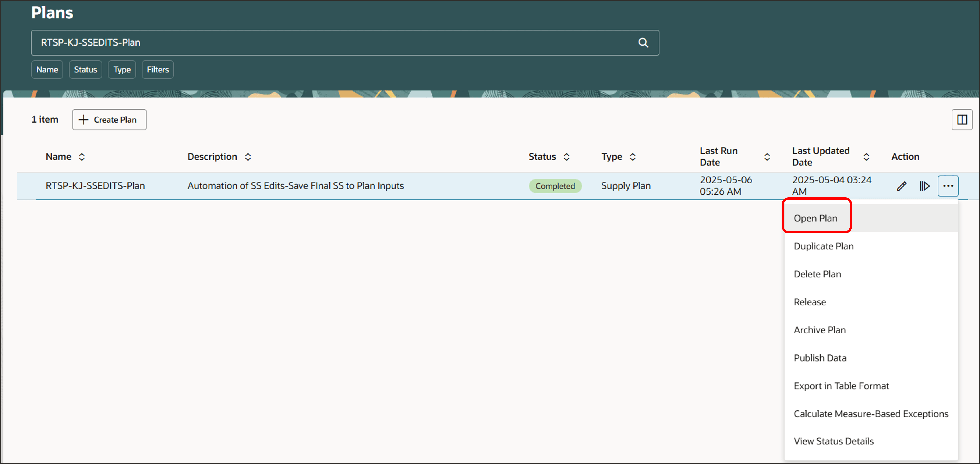Sort by Status column arrows
The width and height of the screenshot is (980, 464).
pyautogui.click(x=566, y=157)
